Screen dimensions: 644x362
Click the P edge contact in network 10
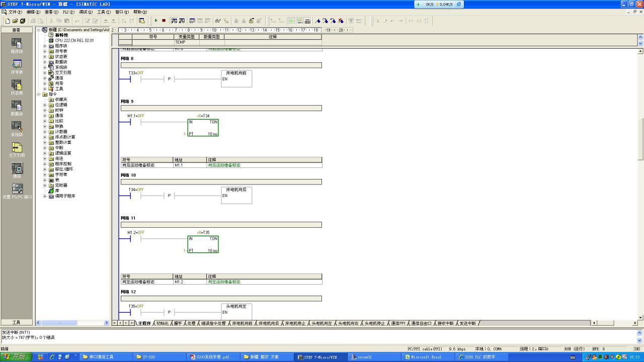[x=169, y=196]
